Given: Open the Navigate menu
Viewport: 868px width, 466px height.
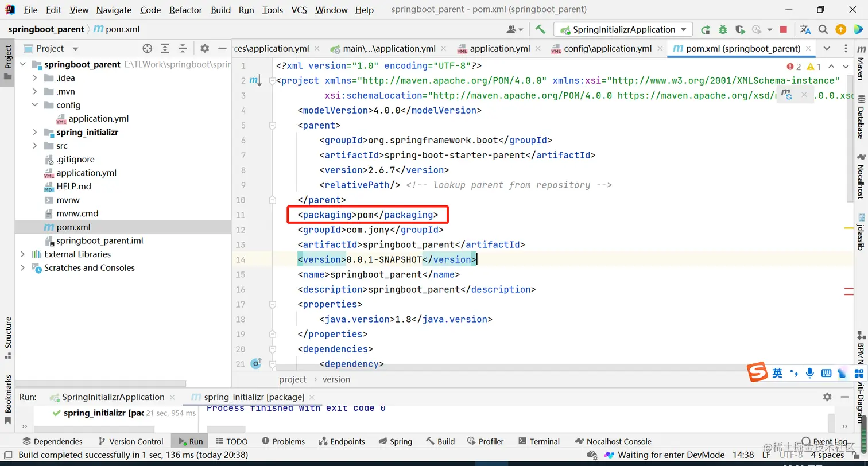Looking at the screenshot, I should [x=114, y=10].
